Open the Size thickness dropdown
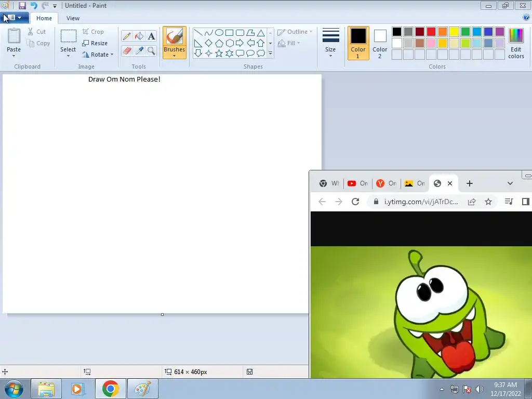Image resolution: width=532 pixels, height=399 pixels. point(330,43)
